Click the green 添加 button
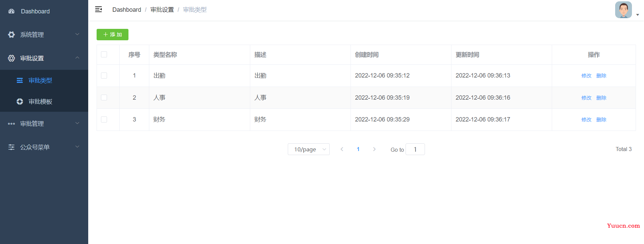The height and width of the screenshot is (244, 644). (112, 35)
